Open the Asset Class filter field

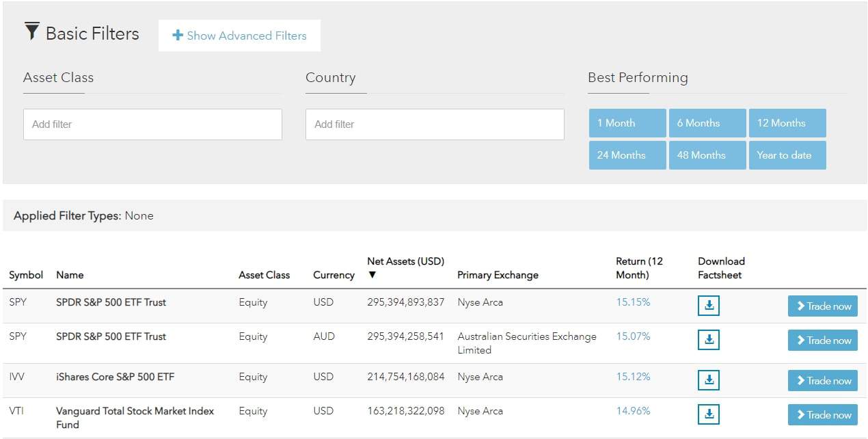(152, 124)
